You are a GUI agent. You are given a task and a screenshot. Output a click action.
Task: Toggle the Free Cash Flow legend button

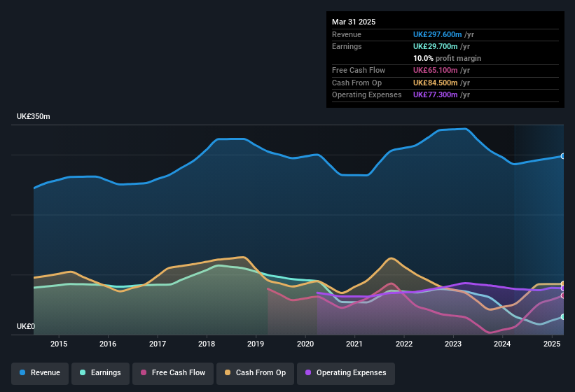(x=173, y=373)
